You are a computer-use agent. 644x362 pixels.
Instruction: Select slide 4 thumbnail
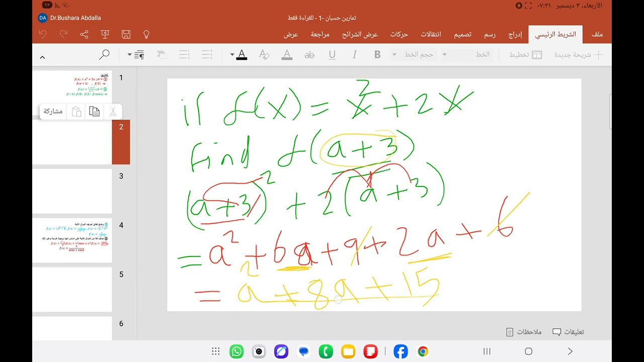coord(72,240)
